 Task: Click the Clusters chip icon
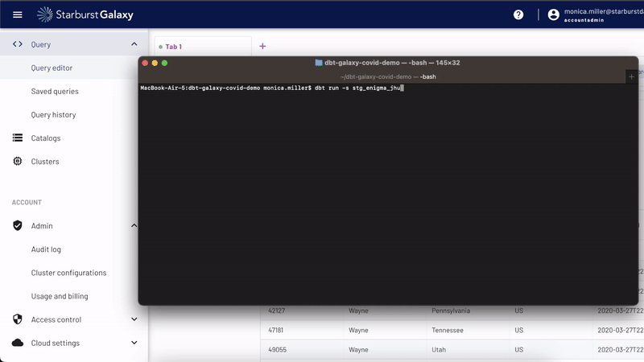tap(17, 162)
